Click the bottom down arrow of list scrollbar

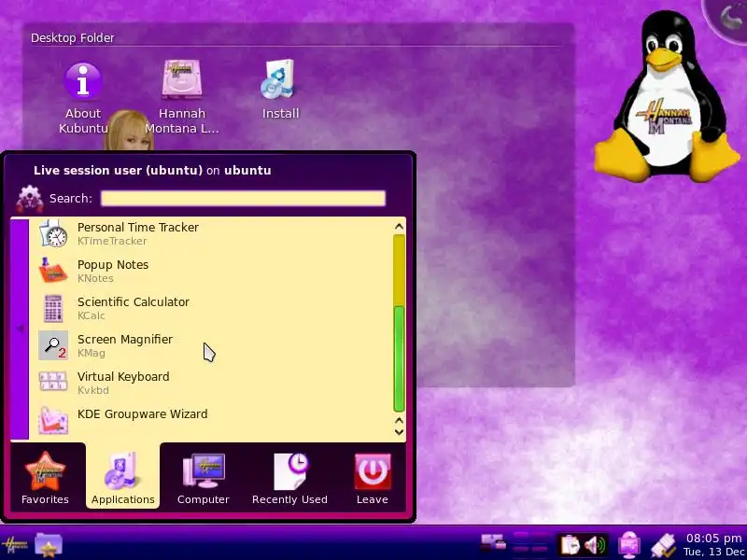[400, 432]
